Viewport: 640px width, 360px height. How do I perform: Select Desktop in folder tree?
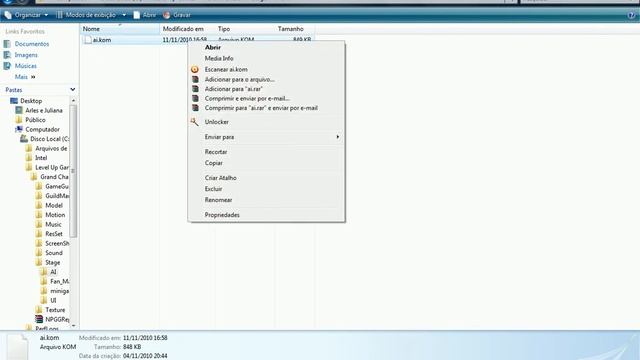[31, 101]
